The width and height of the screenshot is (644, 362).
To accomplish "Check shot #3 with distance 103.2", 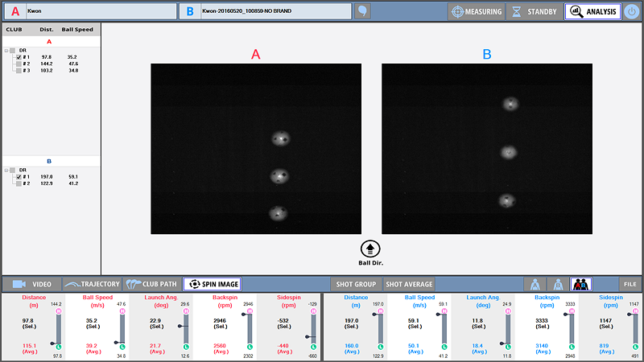I will click(19, 71).
